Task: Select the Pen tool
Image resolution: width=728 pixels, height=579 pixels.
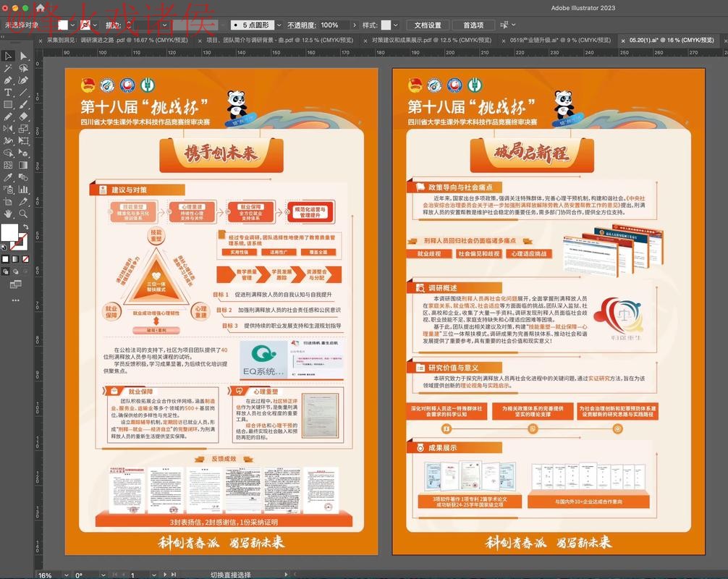Action: coord(8,80)
